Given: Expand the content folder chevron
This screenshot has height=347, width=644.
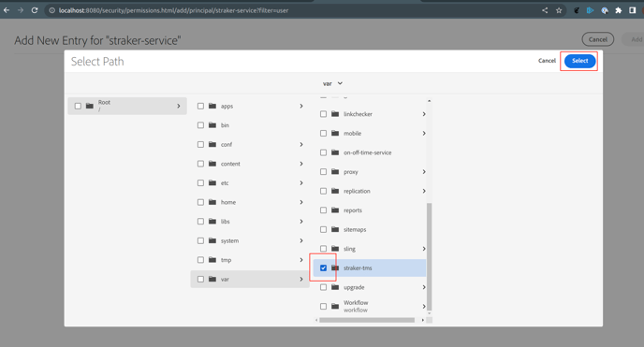Looking at the screenshot, I should [x=301, y=164].
